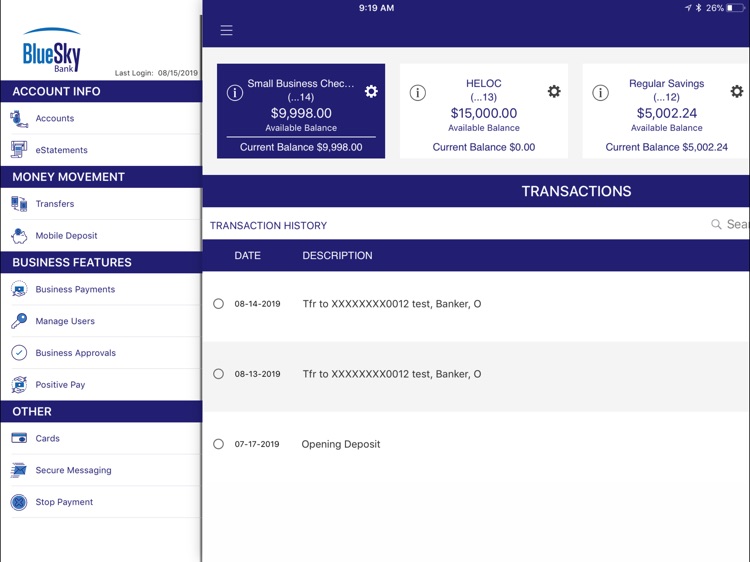750x562 pixels.
Task: Open Business Approvals menu item
Action: point(101,353)
